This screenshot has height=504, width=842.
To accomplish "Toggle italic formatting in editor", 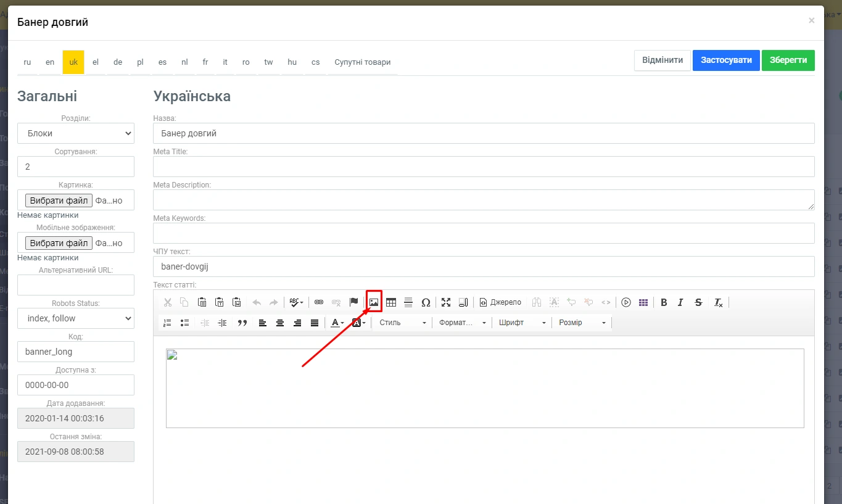I will tap(680, 302).
